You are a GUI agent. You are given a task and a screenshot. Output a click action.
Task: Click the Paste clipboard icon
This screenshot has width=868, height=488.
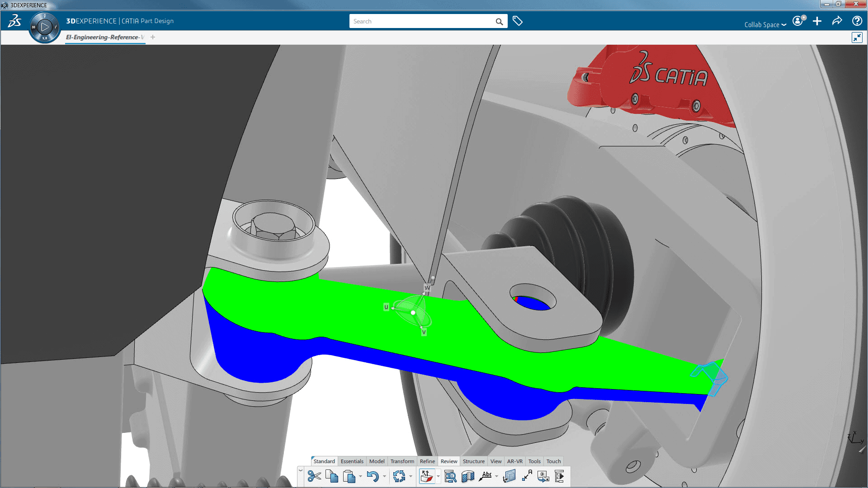coord(349,476)
